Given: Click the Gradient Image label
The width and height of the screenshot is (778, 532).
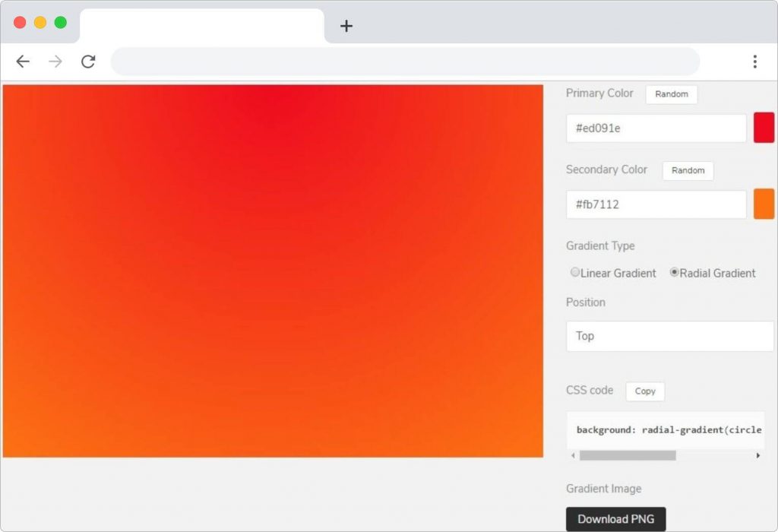Looking at the screenshot, I should pyautogui.click(x=604, y=489).
